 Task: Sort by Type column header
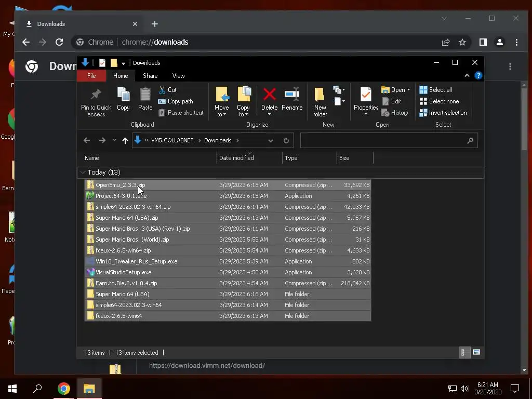[x=310, y=158]
